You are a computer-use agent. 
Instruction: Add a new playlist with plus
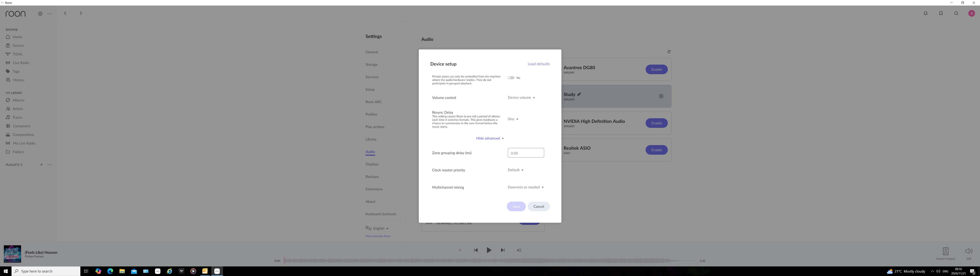coord(42,165)
